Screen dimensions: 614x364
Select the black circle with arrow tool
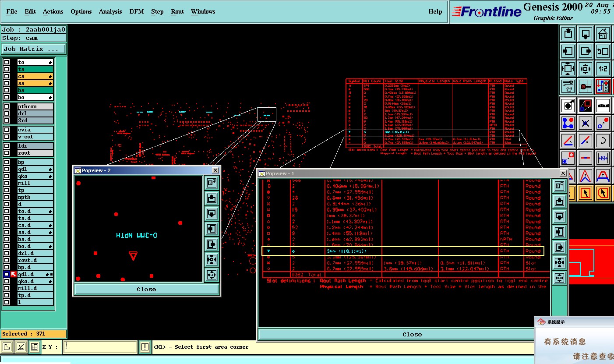pyautogui.click(x=568, y=105)
